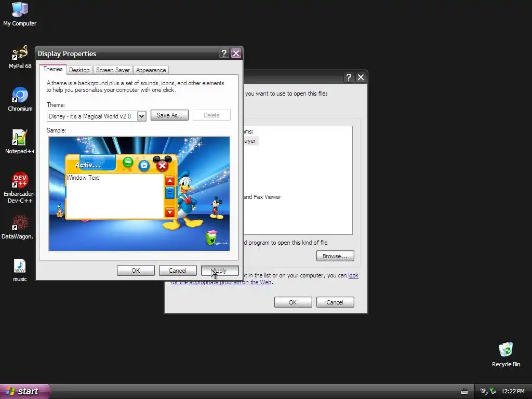Open the Recycle Bin
Viewport: 532px width, 399px height.
click(506, 354)
